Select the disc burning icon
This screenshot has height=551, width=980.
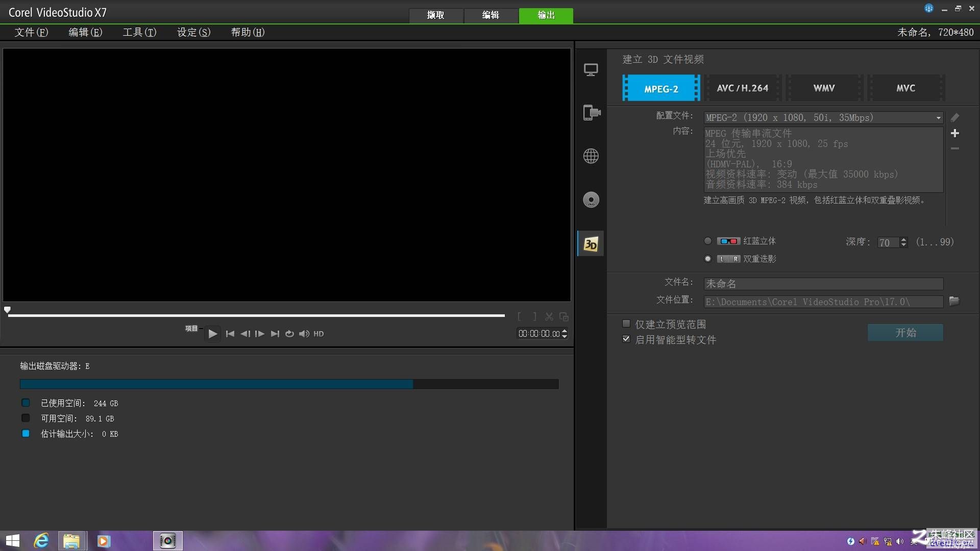pyautogui.click(x=591, y=199)
